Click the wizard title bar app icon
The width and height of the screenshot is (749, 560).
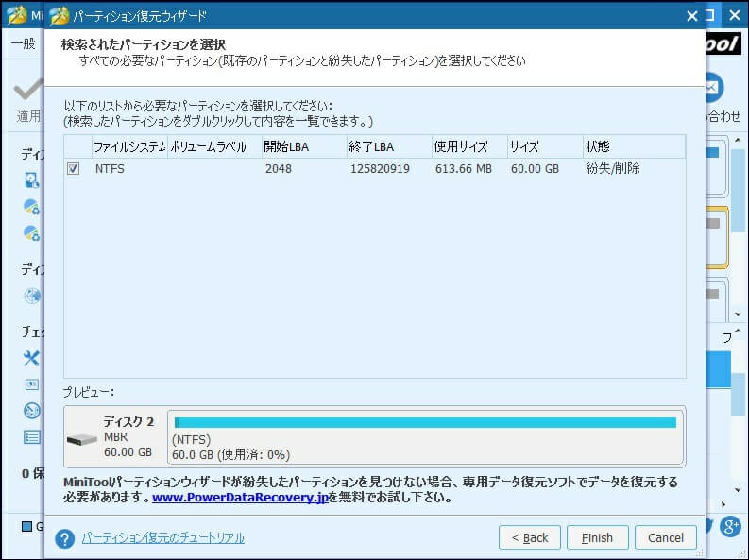tap(60, 16)
